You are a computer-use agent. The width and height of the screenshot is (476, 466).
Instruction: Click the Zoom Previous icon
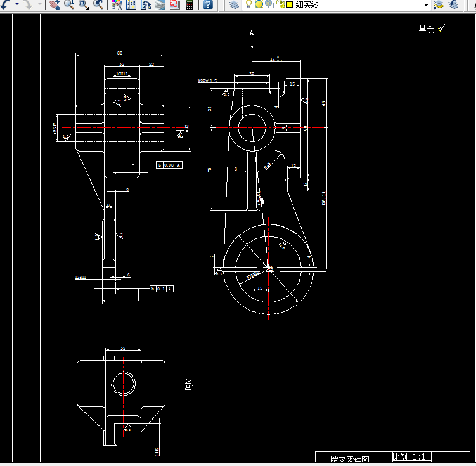coord(98,4)
